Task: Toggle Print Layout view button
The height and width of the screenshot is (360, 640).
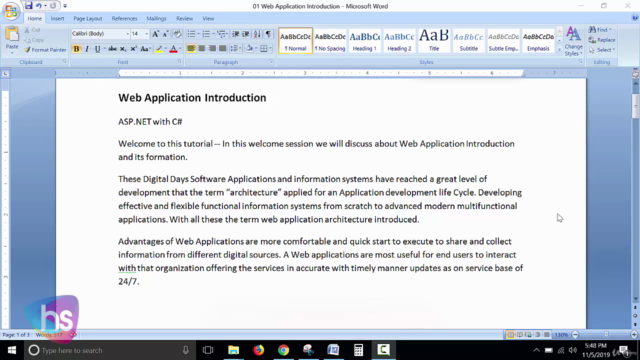Action: 510,335
